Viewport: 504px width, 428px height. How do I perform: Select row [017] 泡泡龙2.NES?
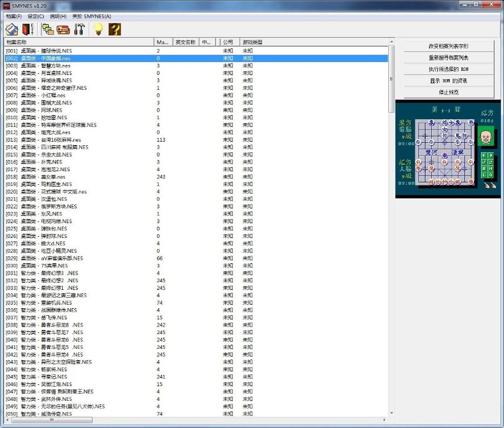click(x=196, y=169)
